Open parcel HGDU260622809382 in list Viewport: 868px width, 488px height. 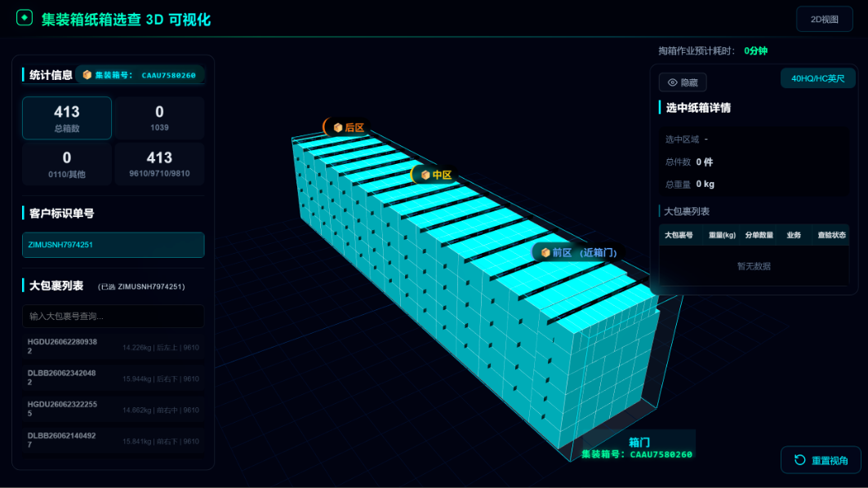click(114, 346)
